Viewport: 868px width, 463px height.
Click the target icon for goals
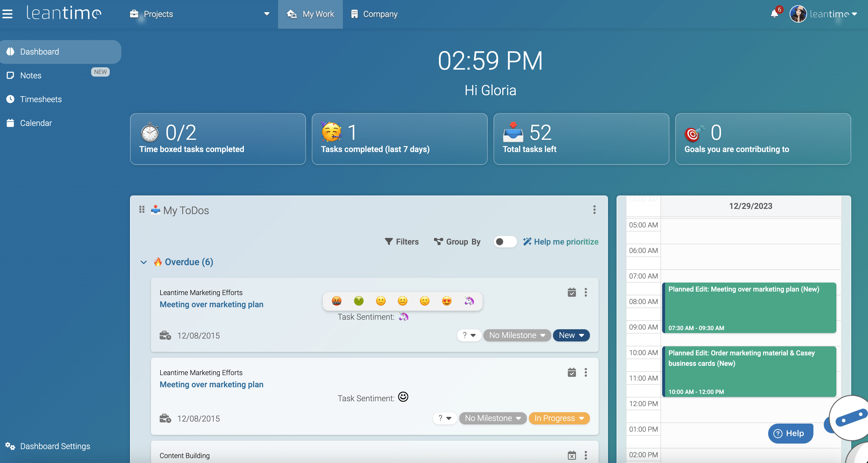pyautogui.click(x=694, y=133)
